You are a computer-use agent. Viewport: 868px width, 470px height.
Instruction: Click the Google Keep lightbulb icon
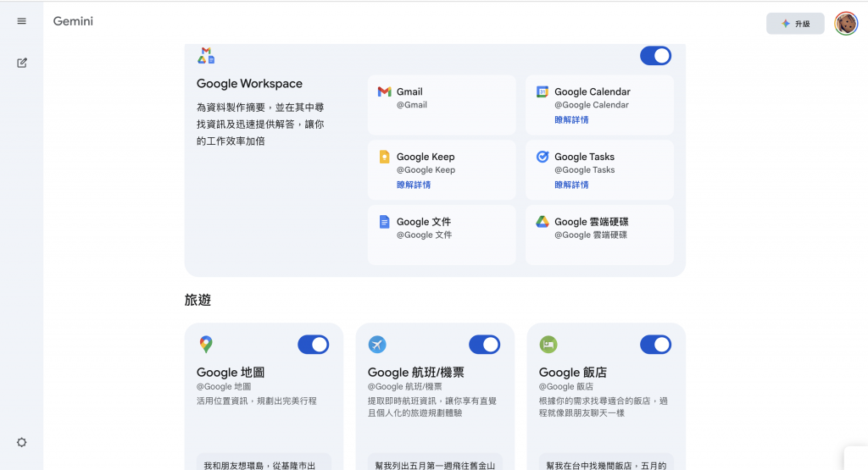pos(384,157)
